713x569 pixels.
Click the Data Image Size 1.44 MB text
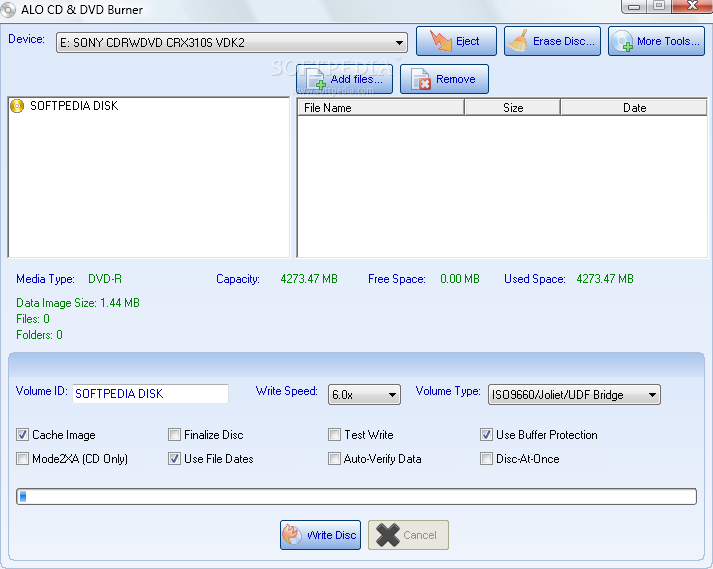[78, 303]
